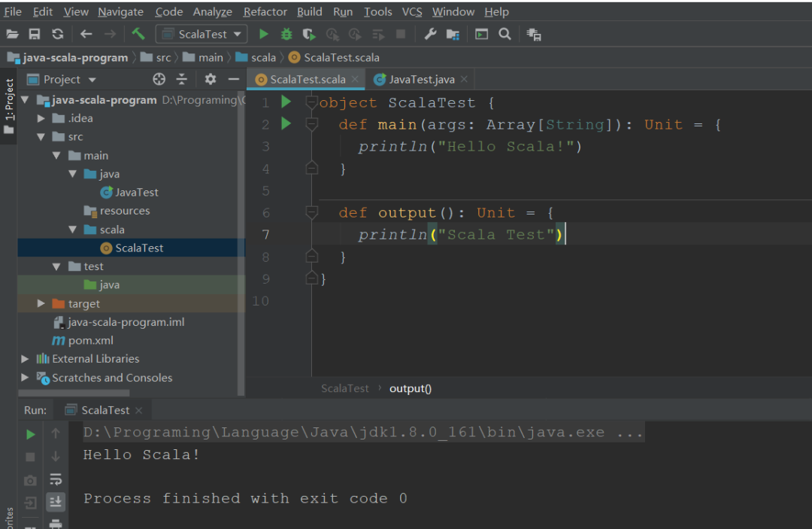Click the Project panel horizontal scrollbar
Screen dimensions: 812x529
73,393
